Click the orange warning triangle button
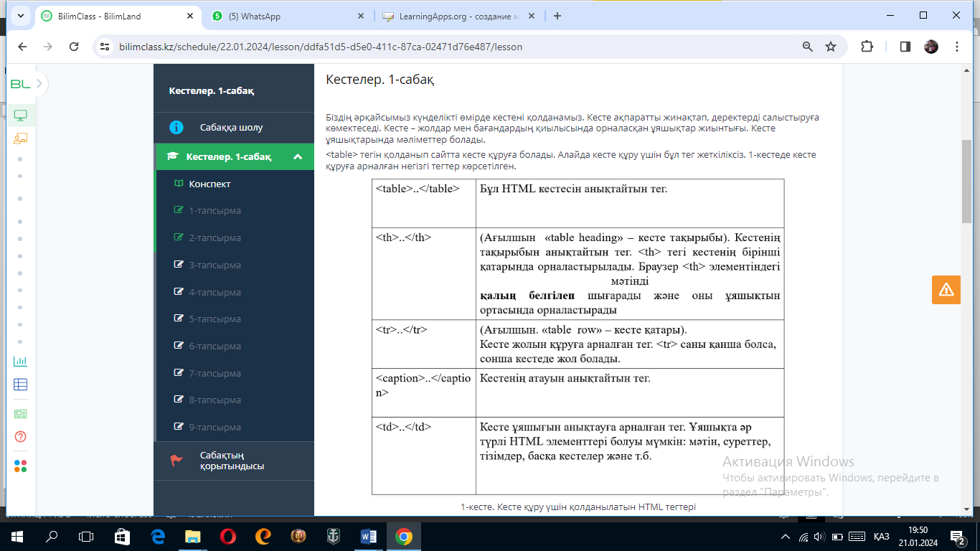Image resolution: width=980 pixels, height=551 pixels. pos(946,290)
